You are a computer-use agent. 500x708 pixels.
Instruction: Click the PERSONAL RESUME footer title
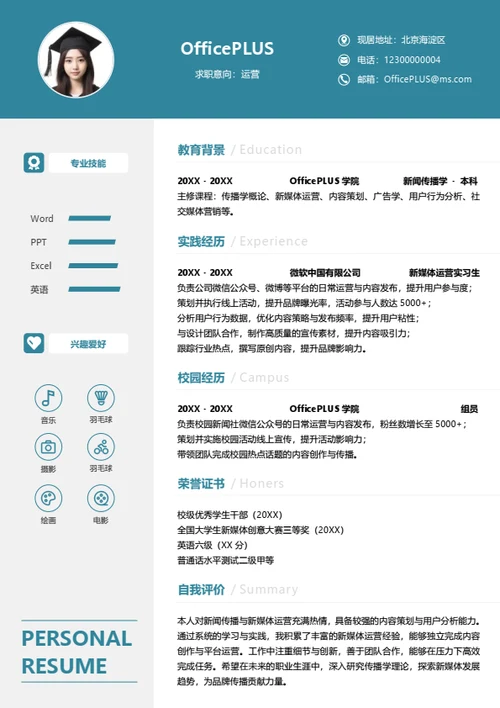77,652
